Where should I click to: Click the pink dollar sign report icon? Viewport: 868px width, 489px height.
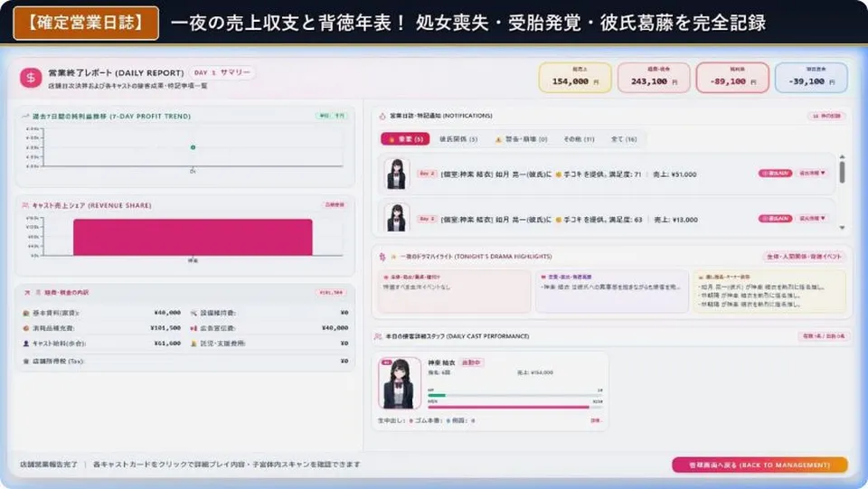point(31,78)
